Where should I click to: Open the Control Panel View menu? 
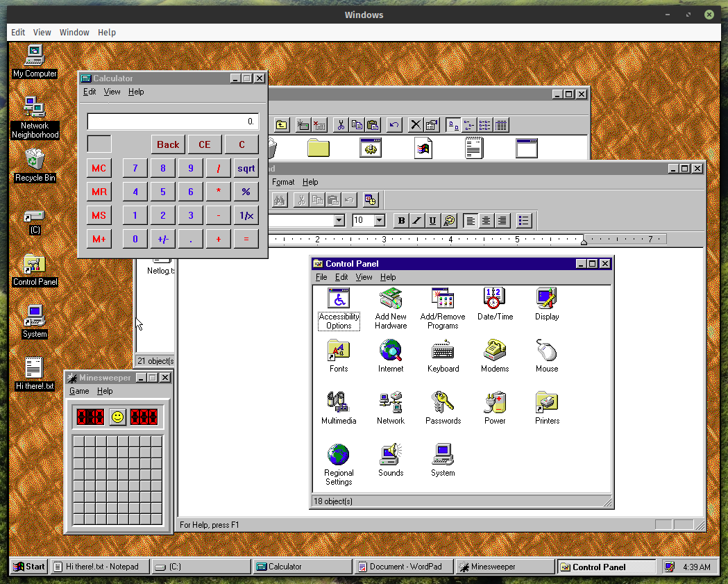click(x=364, y=277)
